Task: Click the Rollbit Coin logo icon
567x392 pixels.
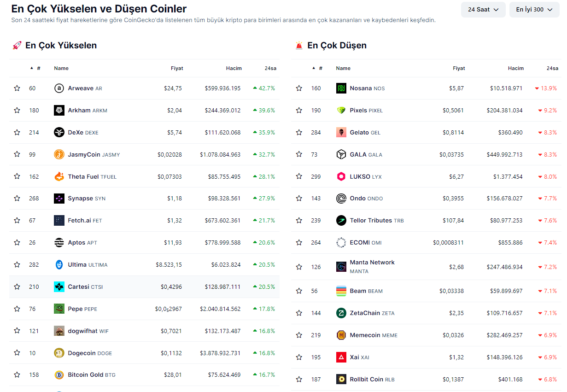Action: click(x=341, y=379)
